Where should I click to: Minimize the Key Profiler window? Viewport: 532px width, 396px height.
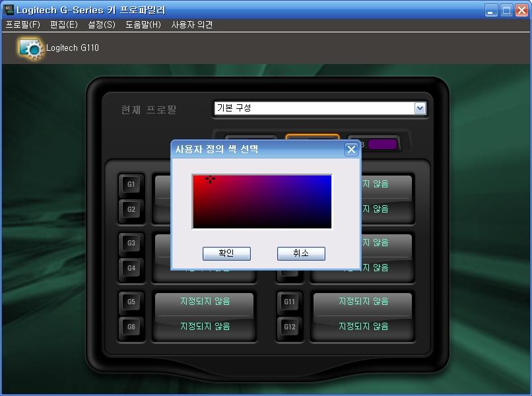(490, 11)
